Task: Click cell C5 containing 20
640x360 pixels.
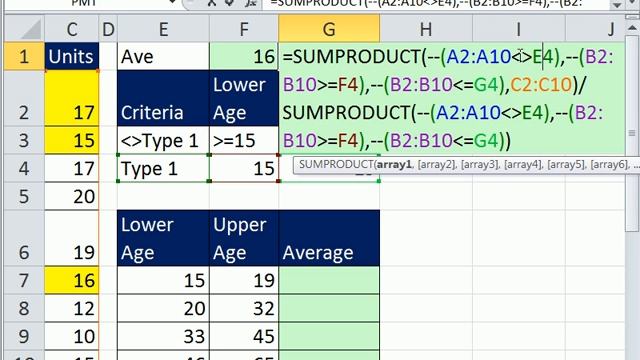Action: (x=71, y=196)
